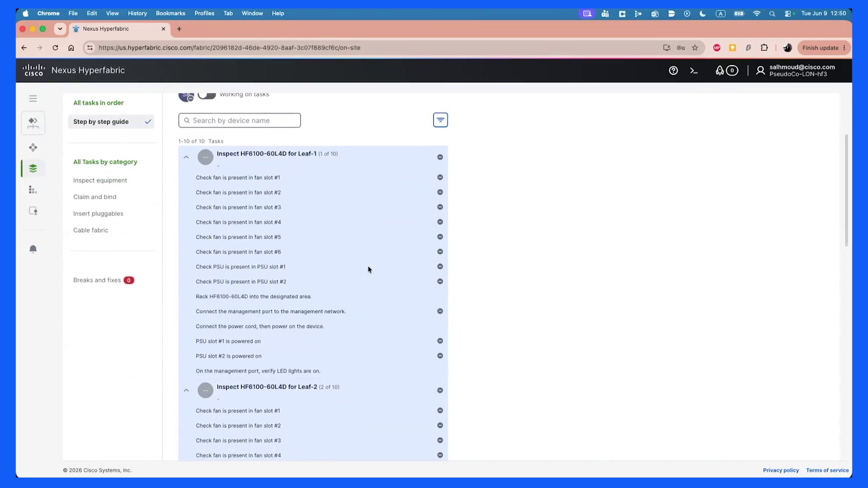Select the stacked layers sidebar icon
868x488 pixels.
(x=33, y=169)
